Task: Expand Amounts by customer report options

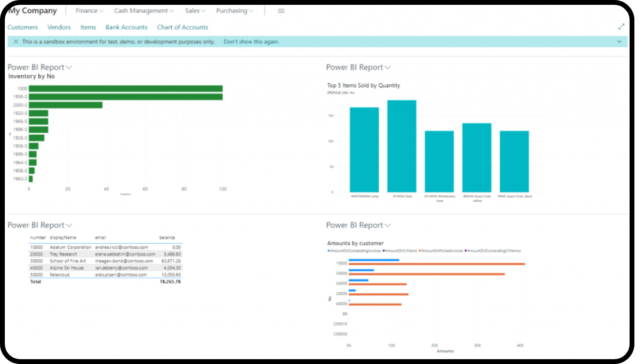Action: pos(358,225)
